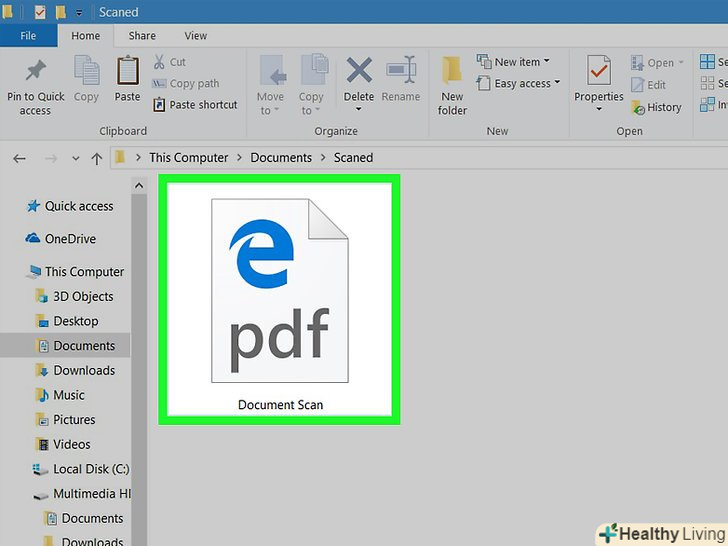Go forward with the right arrow
The image size is (728, 546).
[51, 159]
